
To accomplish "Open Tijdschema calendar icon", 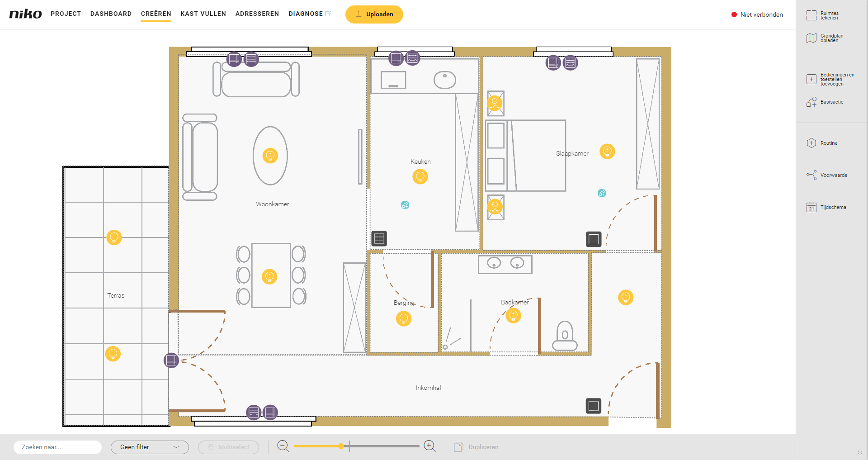I will point(811,207).
